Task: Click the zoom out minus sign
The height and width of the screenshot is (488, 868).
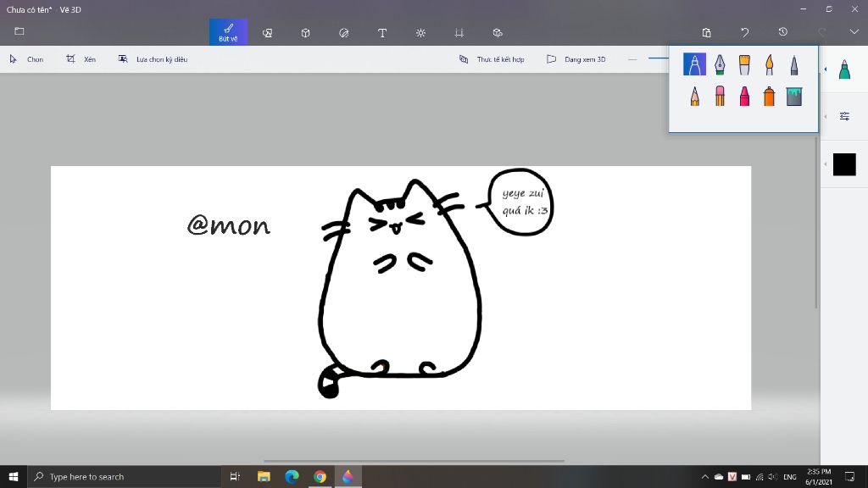Action: coord(632,59)
